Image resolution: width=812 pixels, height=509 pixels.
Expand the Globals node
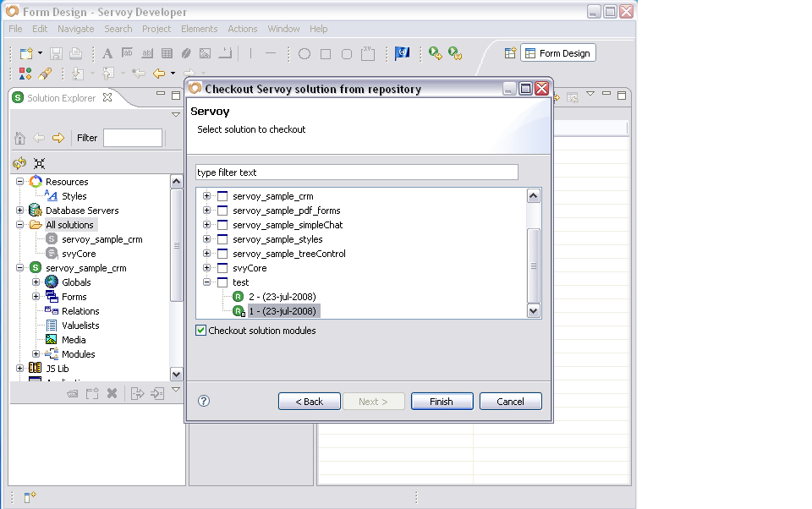pos(36,282)
